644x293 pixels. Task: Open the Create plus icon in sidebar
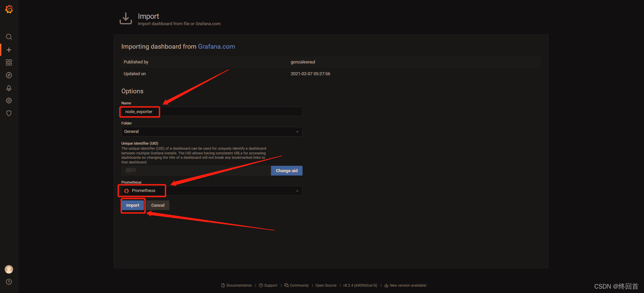pos(9,50)
